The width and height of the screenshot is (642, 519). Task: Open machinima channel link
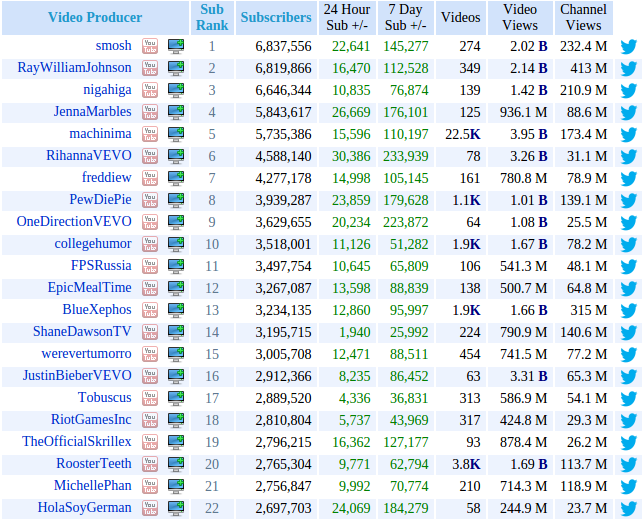coord(100,134)
